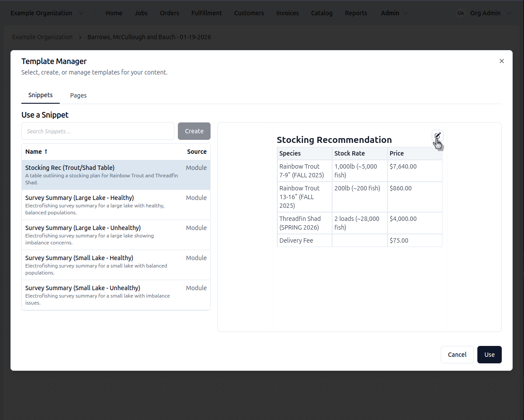This screenshot has width=524, height=420.
Task: Focus the Search Snippets field
Action: [x=98, y=131]
